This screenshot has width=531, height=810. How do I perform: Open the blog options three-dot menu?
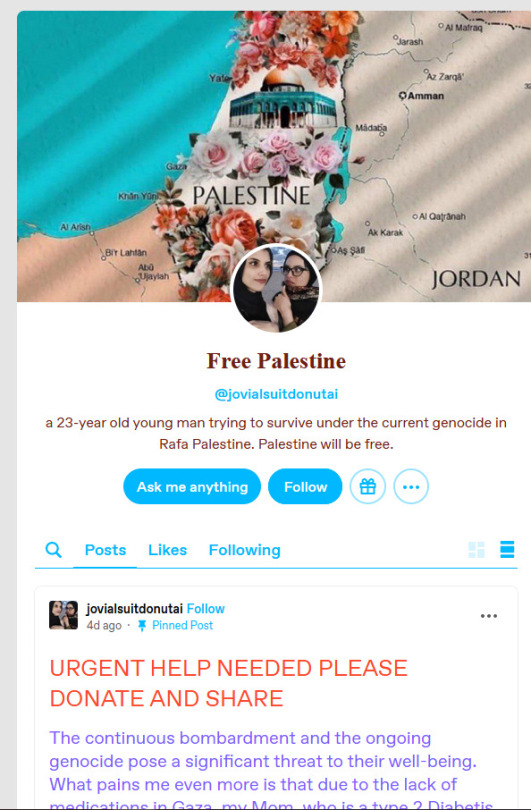coord(411,486)
